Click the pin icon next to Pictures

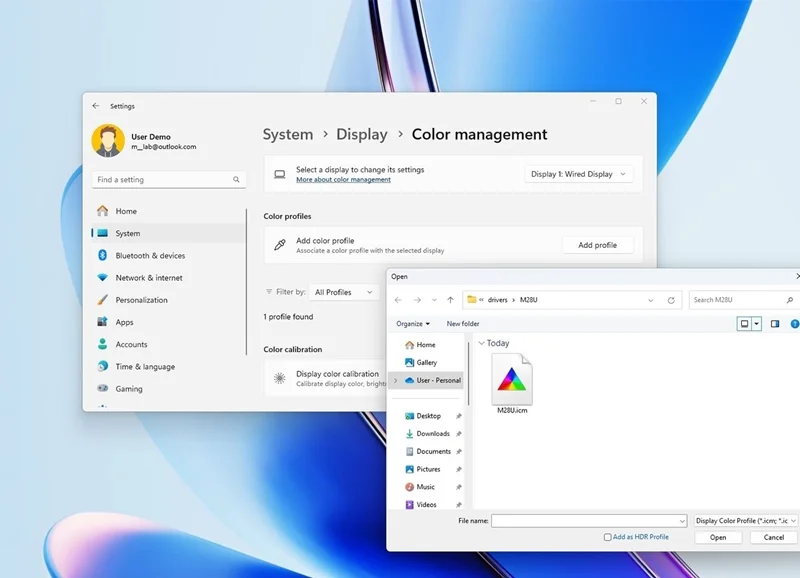tap(459, 469)
